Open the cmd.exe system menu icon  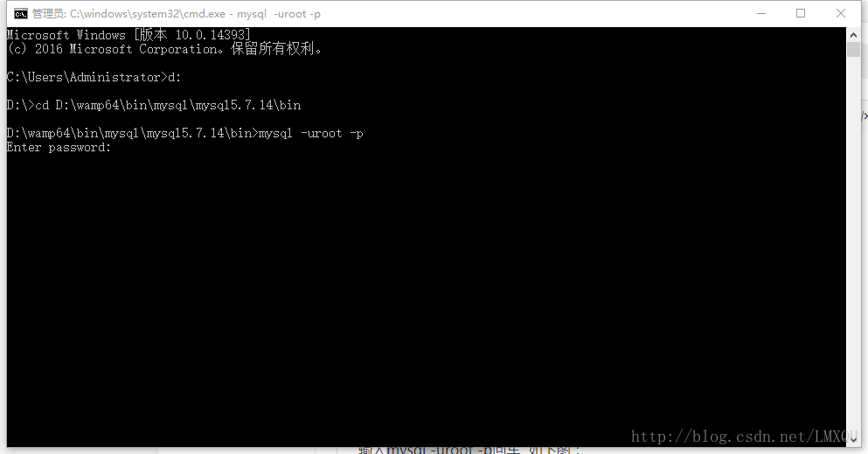21,14
